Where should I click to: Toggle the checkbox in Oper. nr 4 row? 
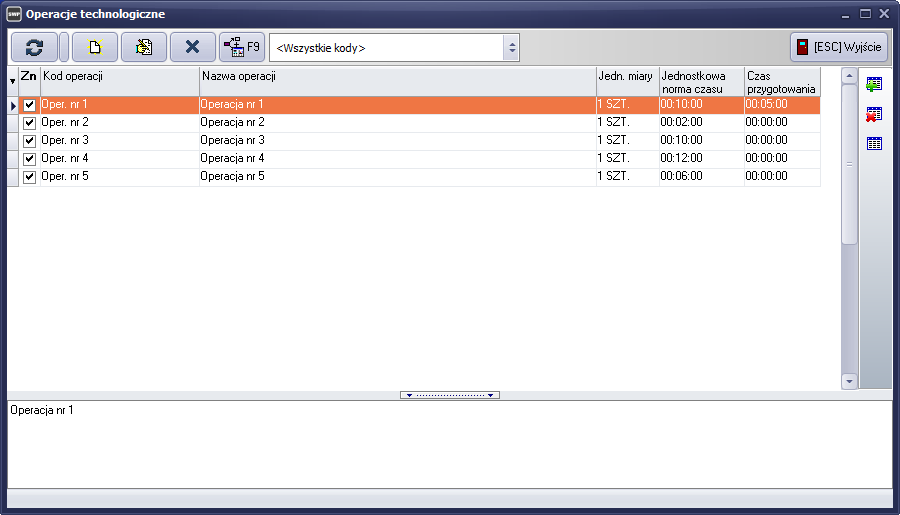click(29, 159)
